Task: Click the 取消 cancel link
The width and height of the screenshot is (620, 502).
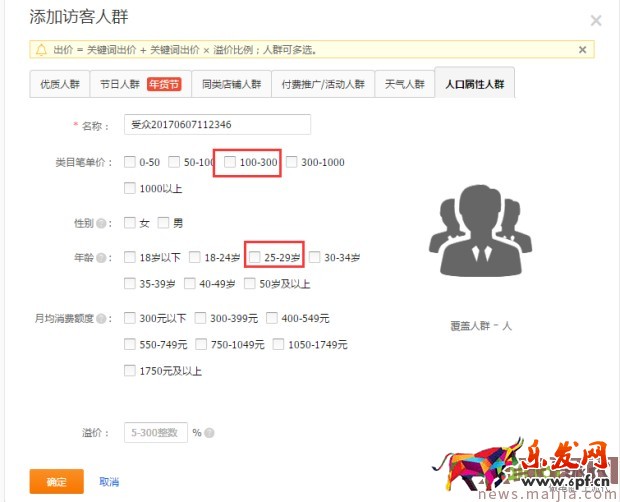Action: pos(109,482)
